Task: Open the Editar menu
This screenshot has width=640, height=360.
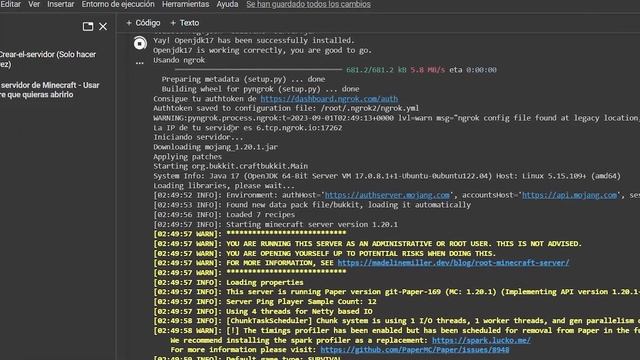Action: pyautogui.click(x=11, y=4)
